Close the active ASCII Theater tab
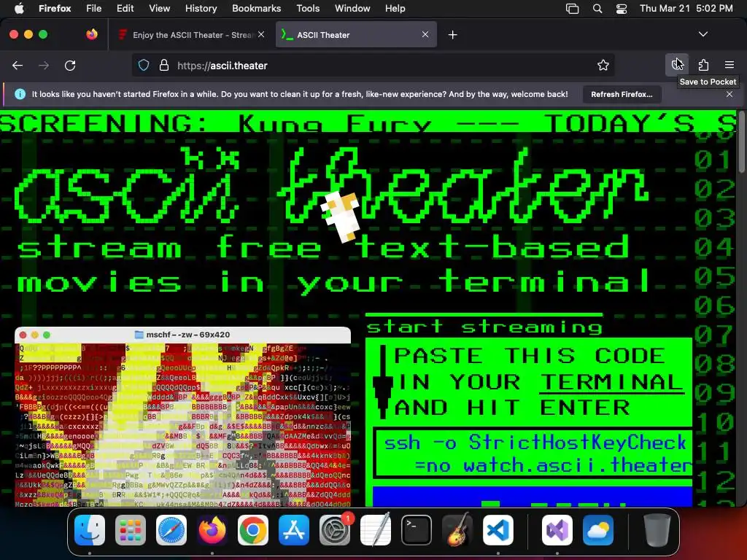 pyautogui.click(x=425, y=34)
